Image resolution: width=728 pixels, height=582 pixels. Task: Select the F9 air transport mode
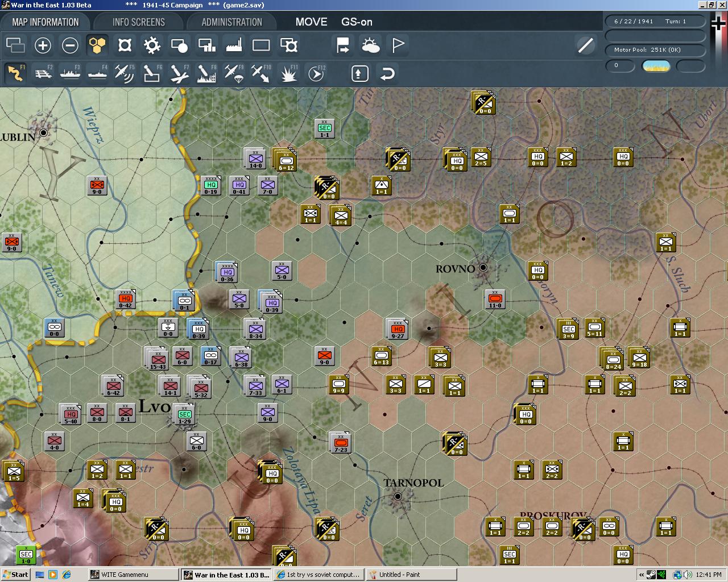point(234,73)
